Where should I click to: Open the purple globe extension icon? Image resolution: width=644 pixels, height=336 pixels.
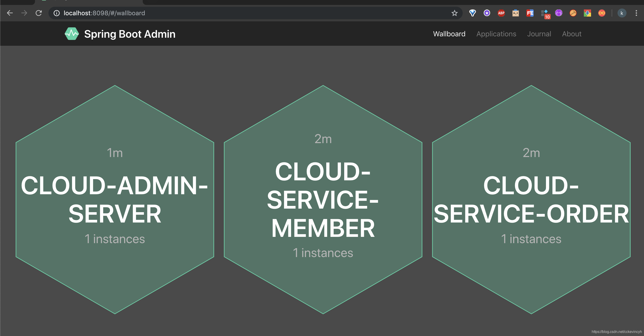point(559,13)
